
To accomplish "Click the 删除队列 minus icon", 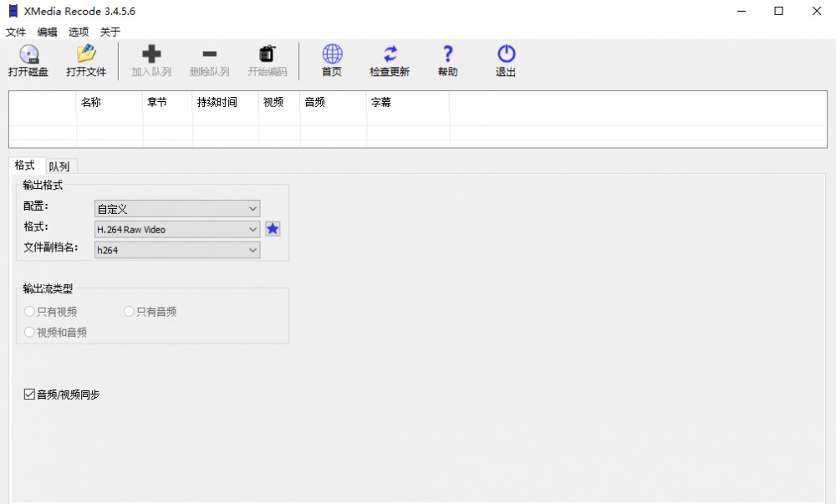I will [210, 54].
